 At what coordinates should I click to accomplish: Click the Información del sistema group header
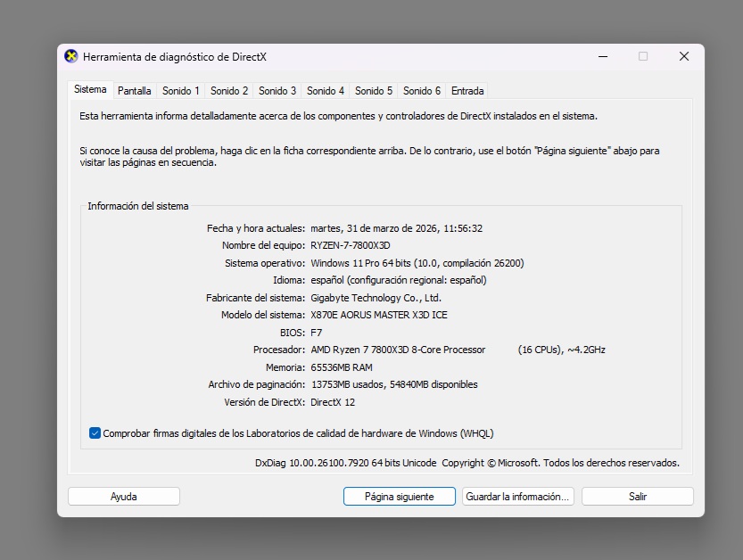pyautogui.click(x=138, y=205)
